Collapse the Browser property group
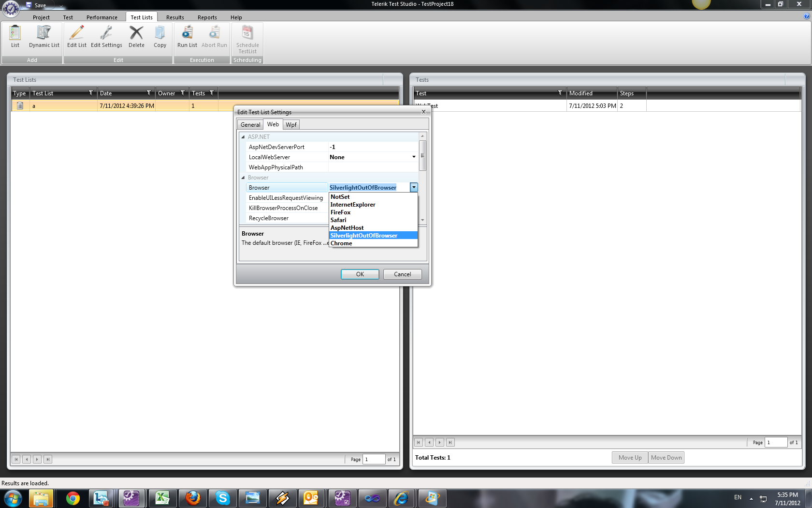This screenshot has width=812, height=508. (x=243, y=178)
